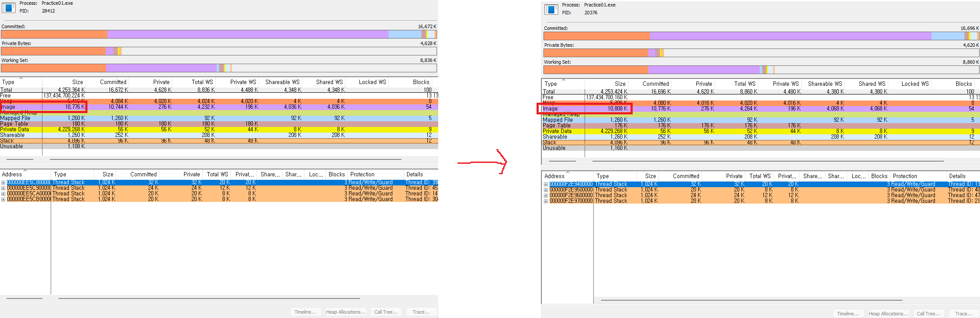Select the Image row showing 10,776 K
The width and height of the screenshot is (980, 318).
coord(219,107)
